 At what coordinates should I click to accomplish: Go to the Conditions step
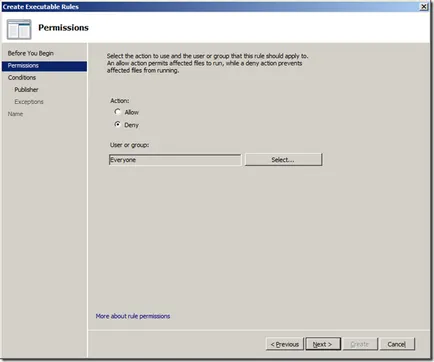[22, 78]
